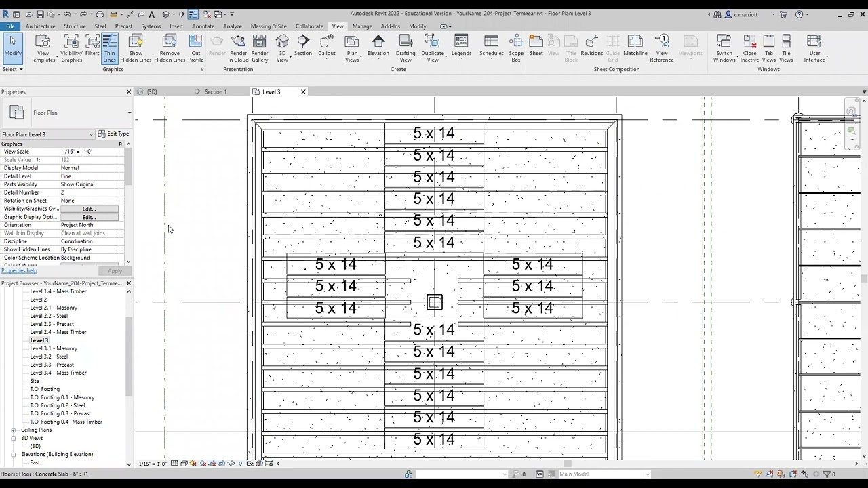Click Undo in quick access toolbar
The image size is (868, 488).
68,14
